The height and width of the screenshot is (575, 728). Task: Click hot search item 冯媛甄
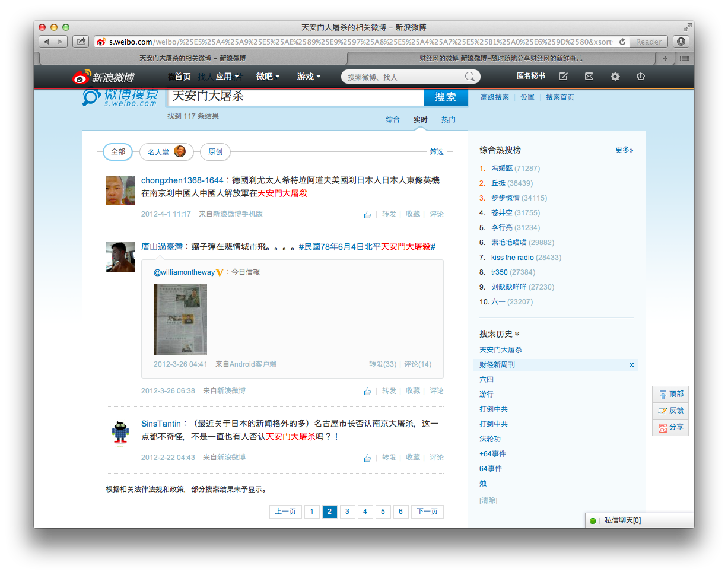501,169
